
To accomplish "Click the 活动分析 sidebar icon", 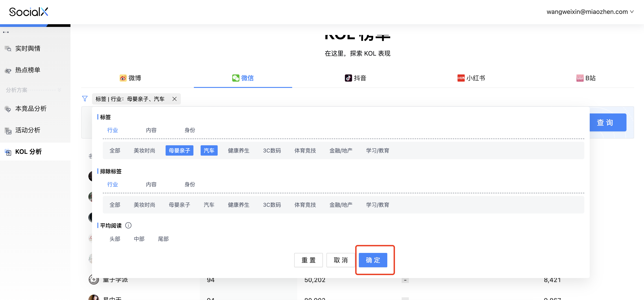I will [8, 130].
